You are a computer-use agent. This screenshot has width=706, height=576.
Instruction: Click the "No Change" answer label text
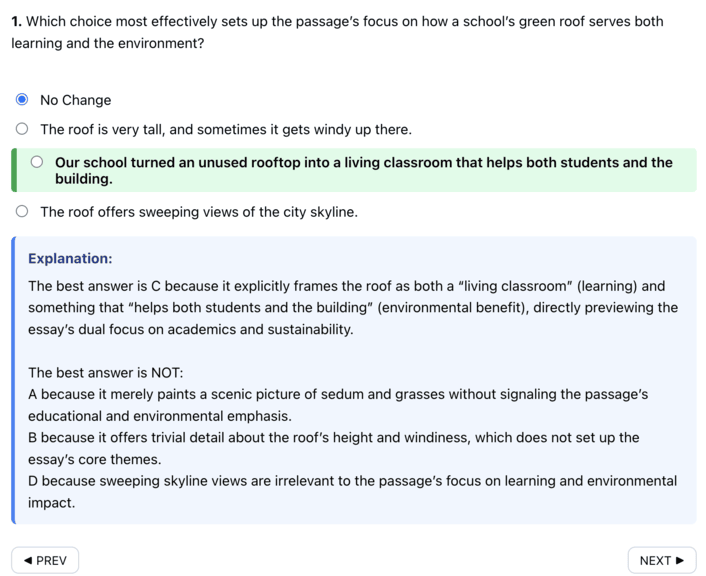[x=76, y=100]
